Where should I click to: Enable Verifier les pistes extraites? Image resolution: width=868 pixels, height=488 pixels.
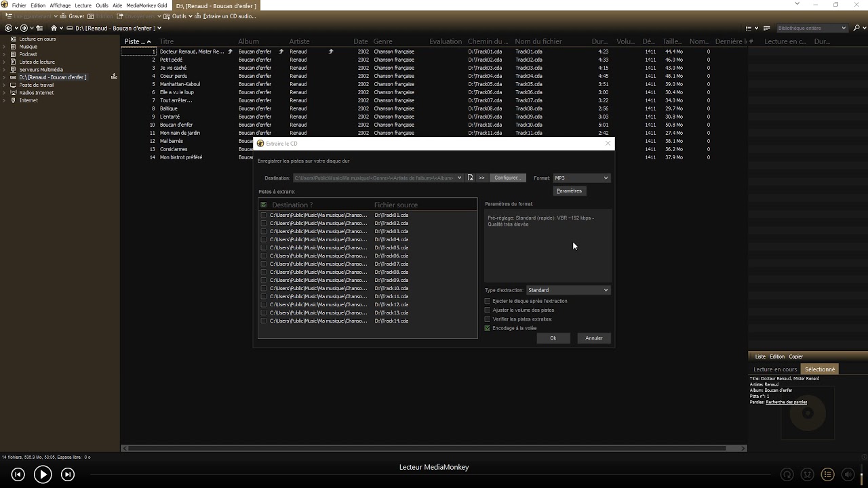[x=487, y=319]
